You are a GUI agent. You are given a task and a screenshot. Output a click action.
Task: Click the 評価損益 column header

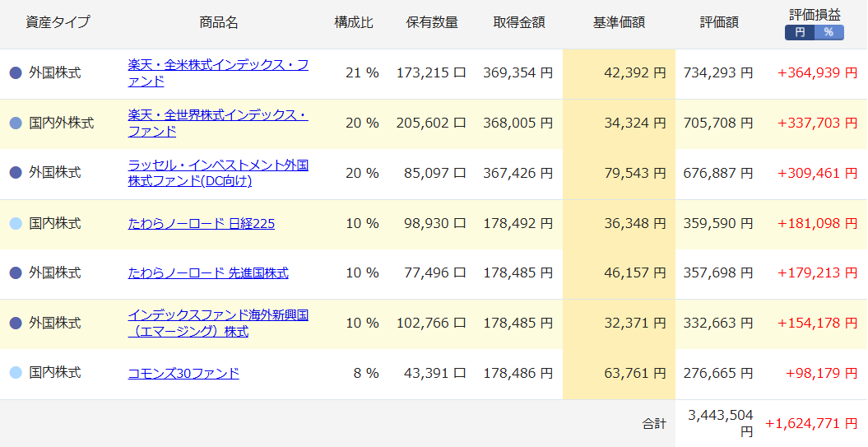click(x=815, y=15)
